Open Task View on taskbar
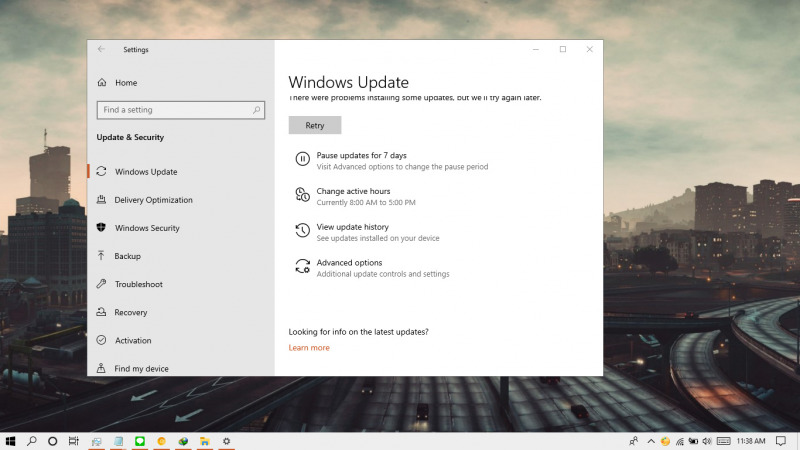The width and height of the screenshot is (800, 450). point(73,441)
